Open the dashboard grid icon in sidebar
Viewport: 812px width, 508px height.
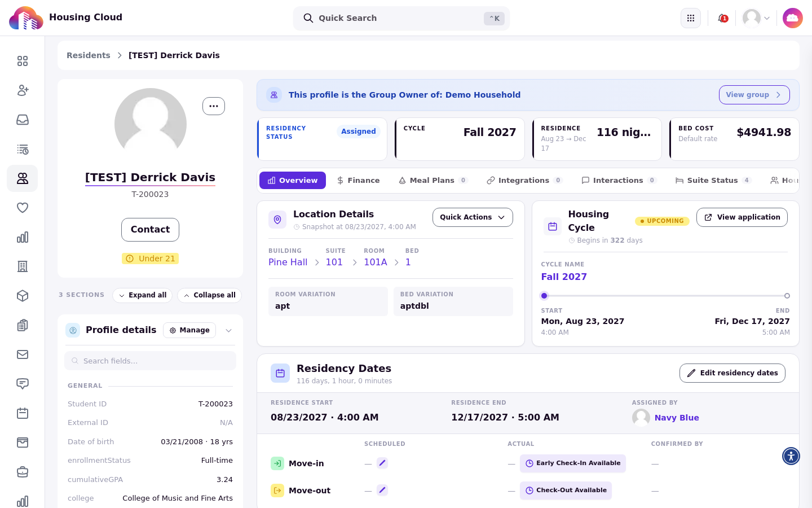[x=23, y=61]
